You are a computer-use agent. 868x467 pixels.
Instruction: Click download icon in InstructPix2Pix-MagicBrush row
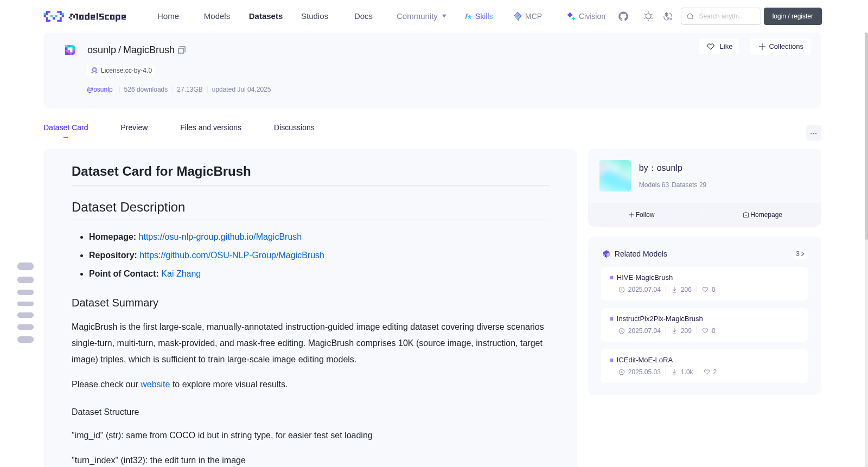[674, 331]
